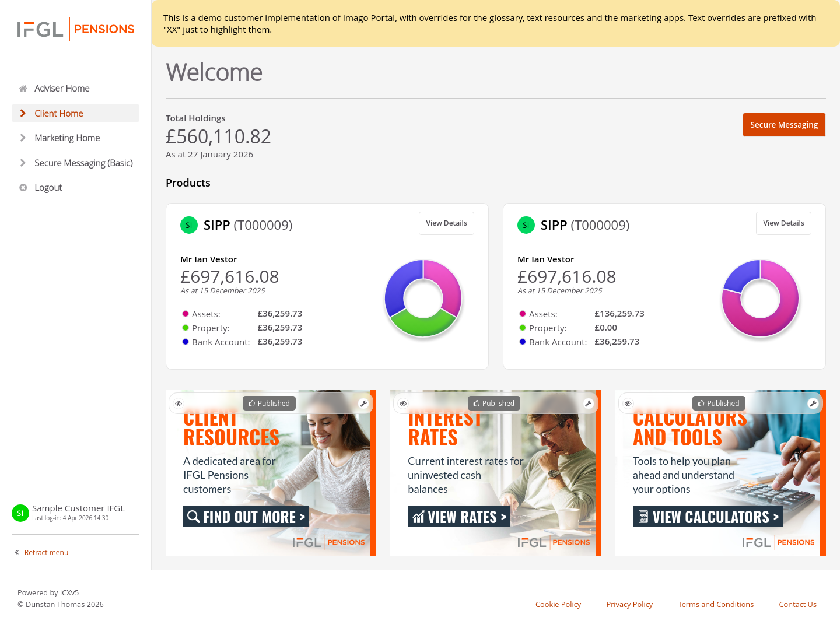
Task: Click the green SI badge on first SIPP
Action: 189,225
